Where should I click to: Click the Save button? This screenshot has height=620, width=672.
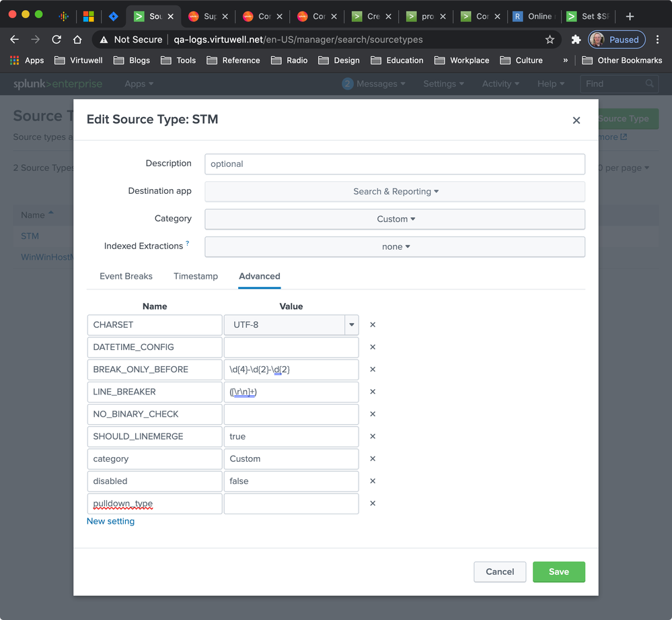click(558, 572)
